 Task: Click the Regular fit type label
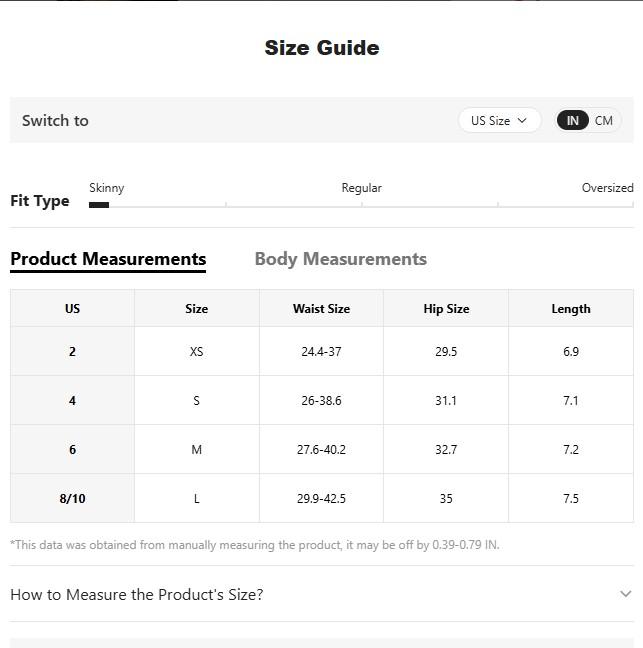pos(361,188)
